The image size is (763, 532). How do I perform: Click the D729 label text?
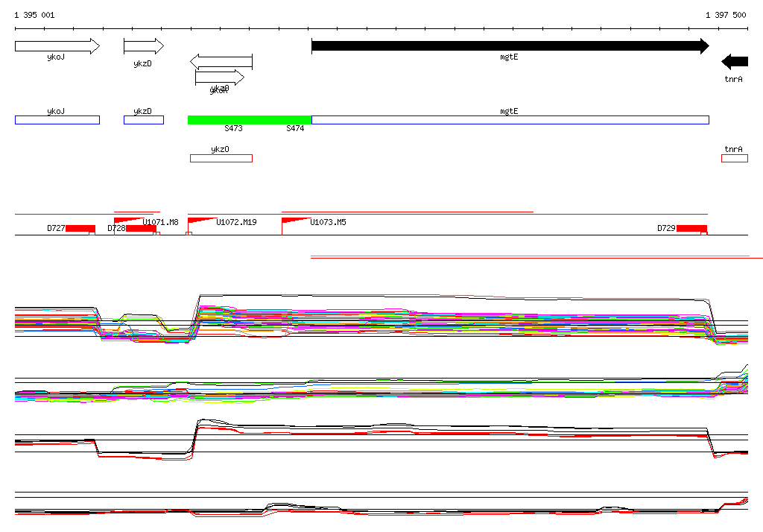click(x=666, y=228)
